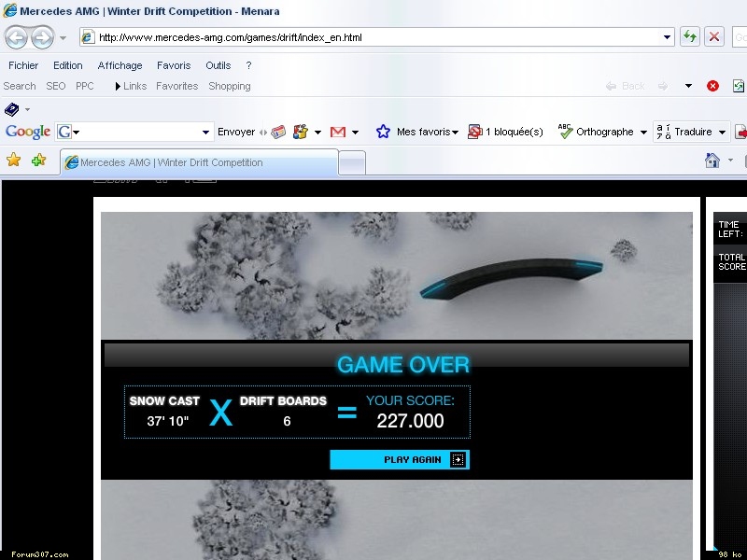
Task: Open the Affichage menu
Action: (120, 65)
